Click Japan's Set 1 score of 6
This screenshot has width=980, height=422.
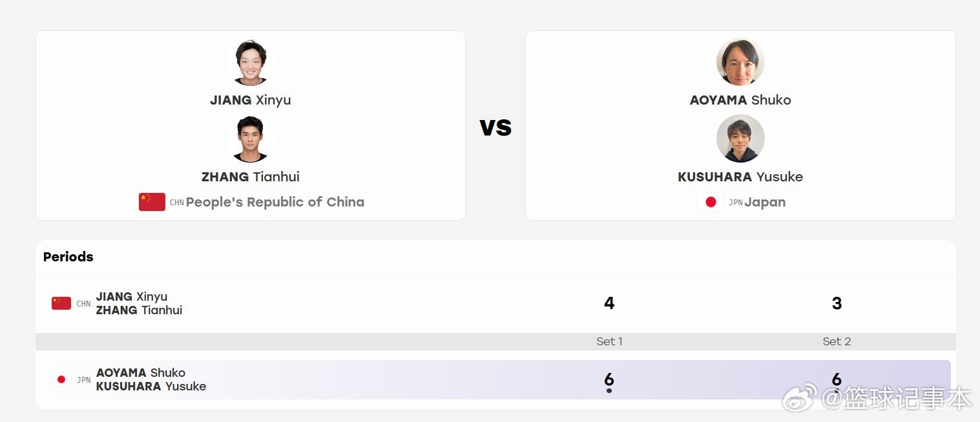point(609,379)
